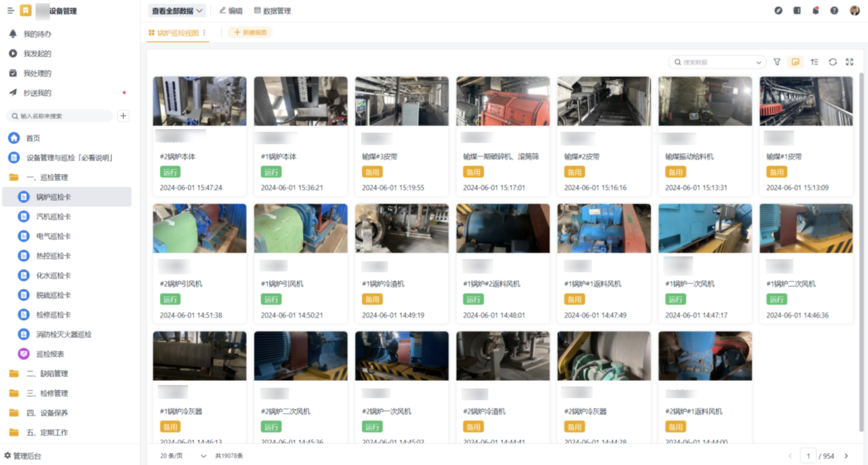Open 我发起的 in sidebar
The width and height of the screenshot is (868, 465).
(x=37, y=54)
